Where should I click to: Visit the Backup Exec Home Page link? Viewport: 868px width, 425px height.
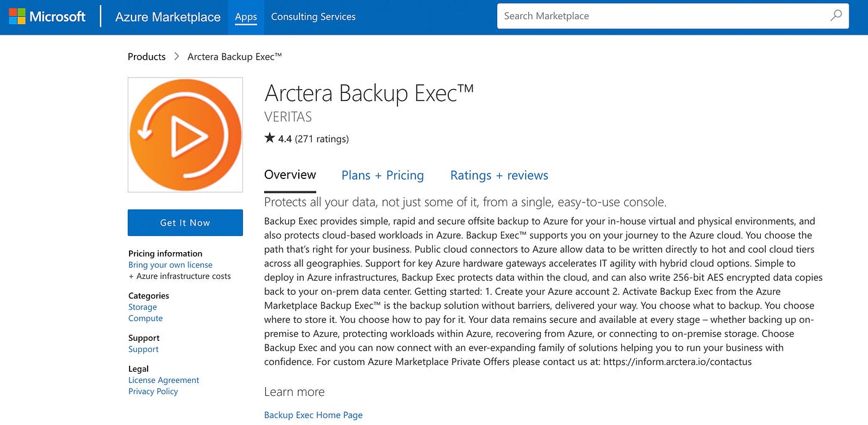[x=313, y=415]
